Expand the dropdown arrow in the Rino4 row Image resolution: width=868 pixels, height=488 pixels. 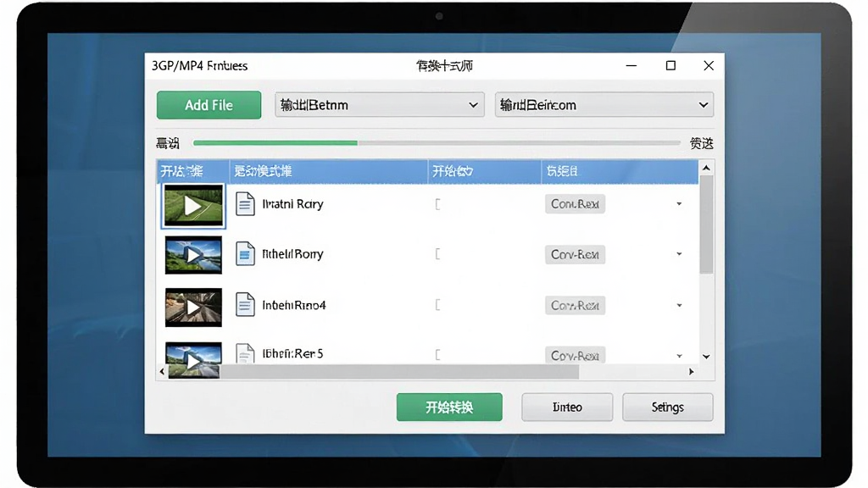pos(679,305)
